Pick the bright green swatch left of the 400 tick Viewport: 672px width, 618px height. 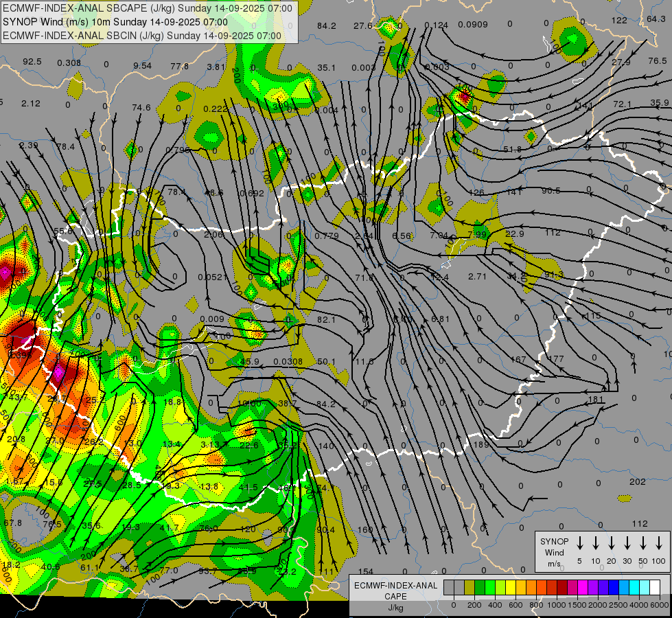pyautogui.click(x=490, y=587)
